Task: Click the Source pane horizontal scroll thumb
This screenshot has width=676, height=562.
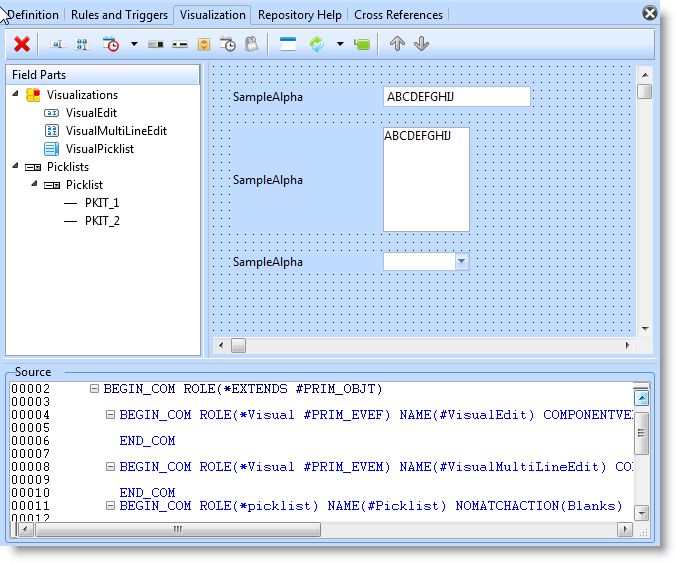Action: click(178, 529)
